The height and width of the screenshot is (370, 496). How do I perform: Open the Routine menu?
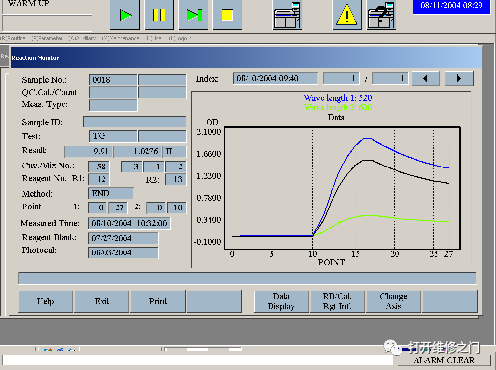(13, 38)
